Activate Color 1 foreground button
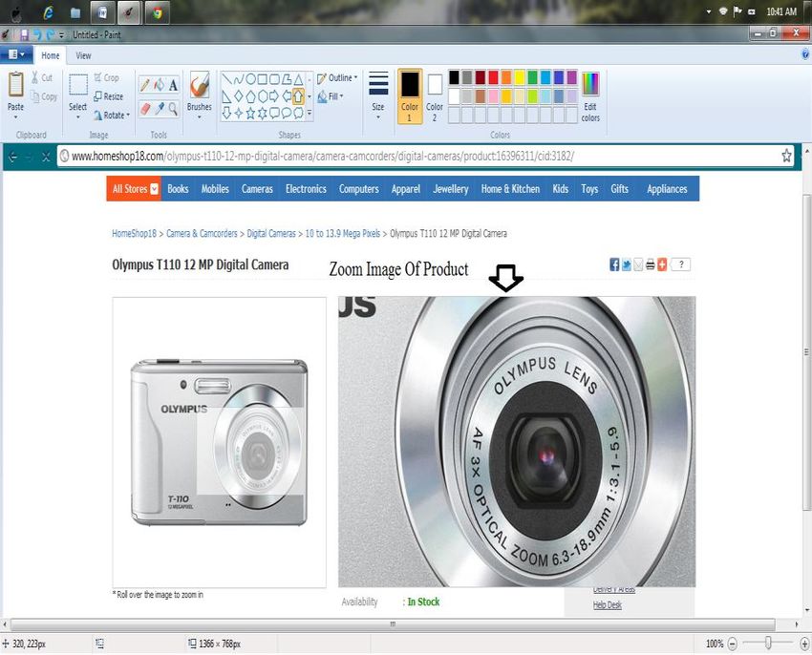The width and height of the screenshot is (812, 655). click(410, 96)
